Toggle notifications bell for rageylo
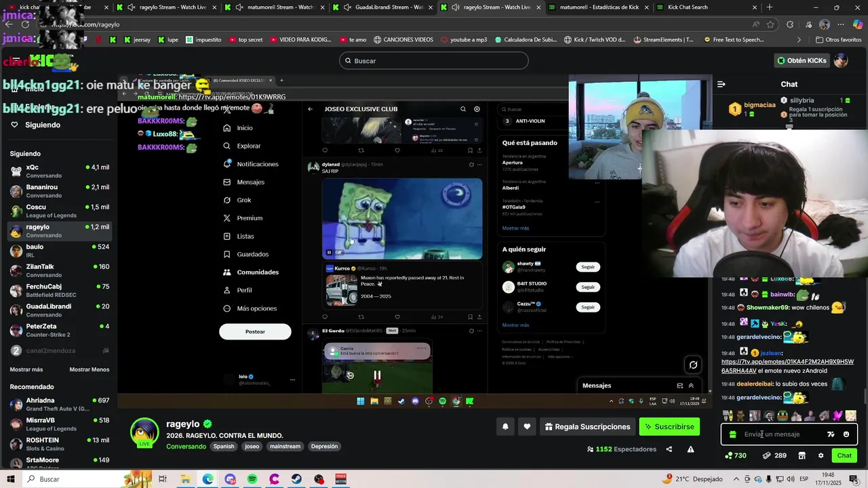The width and height of the screenshot is (868, 488). click(x=505, y=426)
